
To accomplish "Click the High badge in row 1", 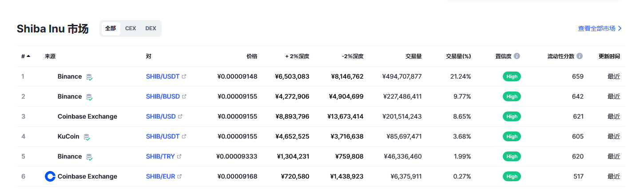I will (512, 76).
